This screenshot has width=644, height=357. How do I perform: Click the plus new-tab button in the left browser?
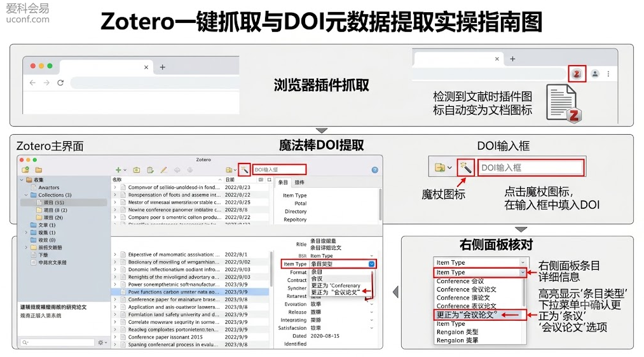[163, 67]
